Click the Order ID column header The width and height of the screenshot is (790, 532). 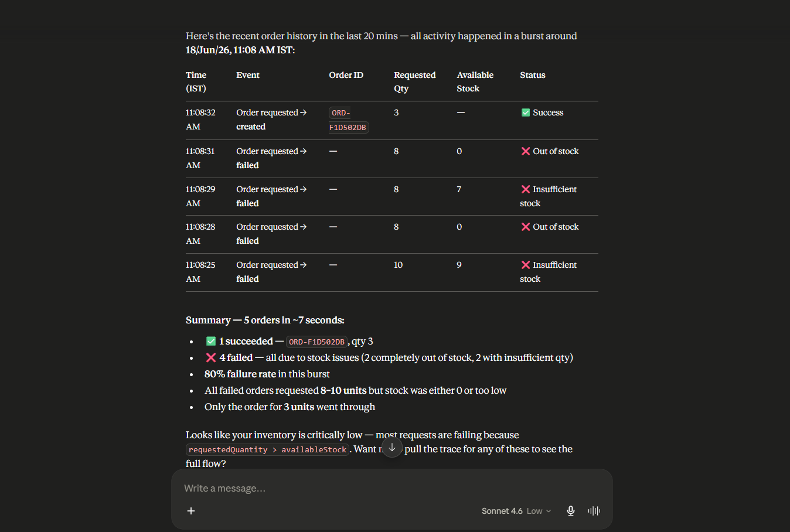(346, 75)
